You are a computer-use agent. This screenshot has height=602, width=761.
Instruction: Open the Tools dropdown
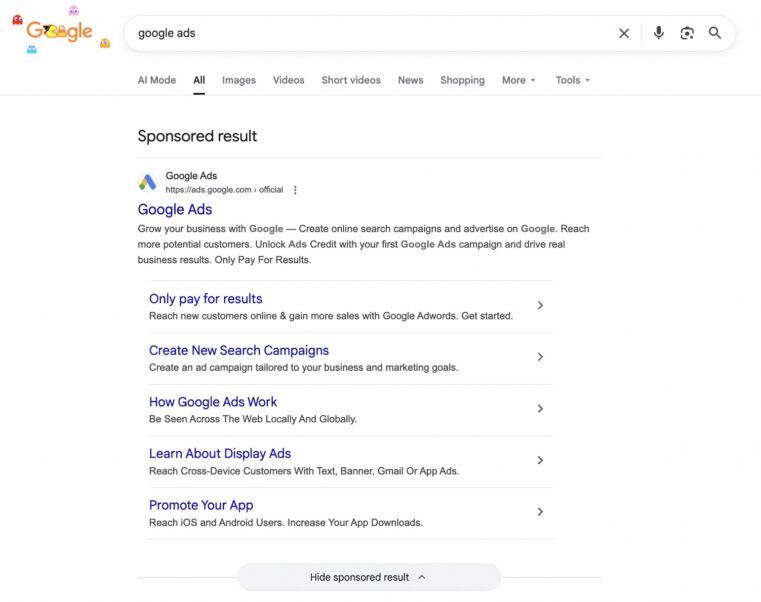[x=572, y=80]
